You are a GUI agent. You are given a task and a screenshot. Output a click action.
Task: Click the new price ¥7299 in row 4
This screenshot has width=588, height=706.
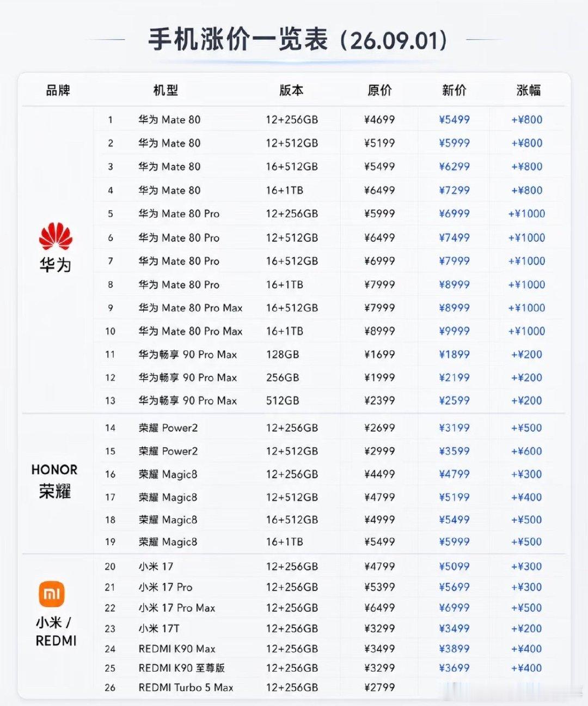(x=454, y=191)
